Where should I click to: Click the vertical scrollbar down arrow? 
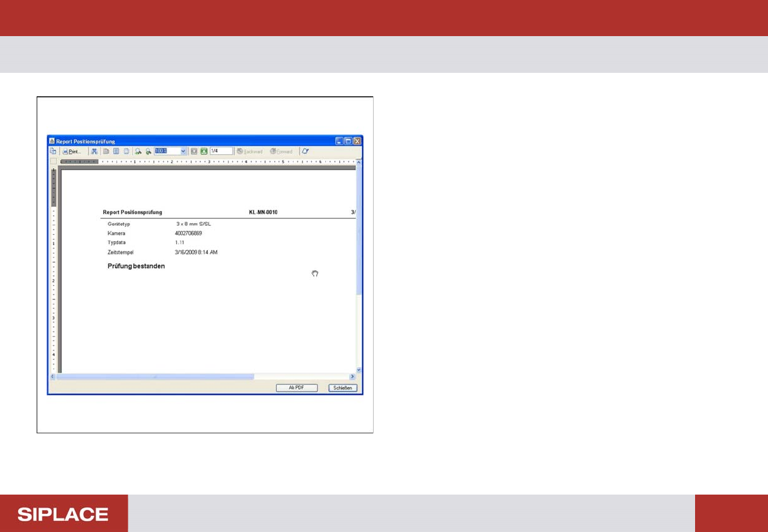359,371
